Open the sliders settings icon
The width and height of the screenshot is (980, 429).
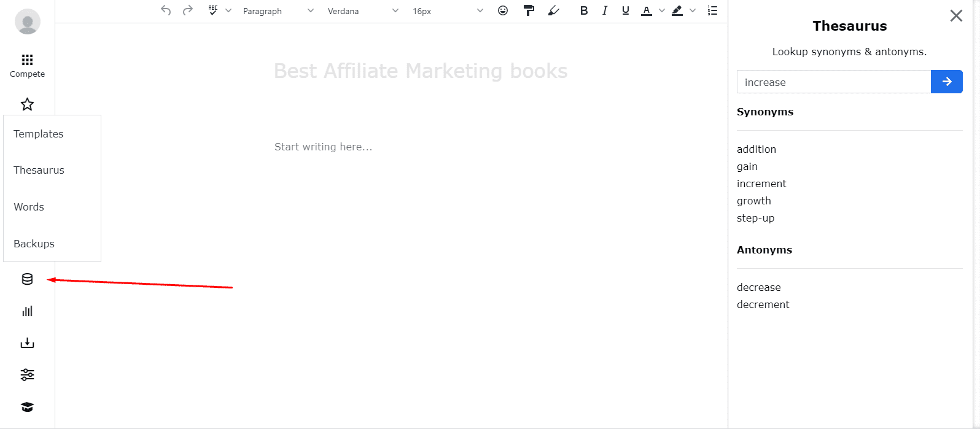coord(27,375)
